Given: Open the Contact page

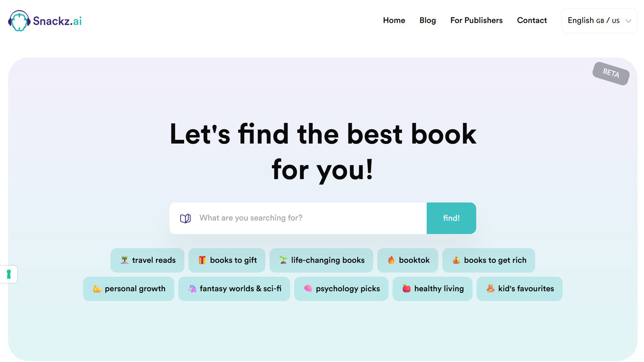Looking at the screenshot, I should pos(532,20).
